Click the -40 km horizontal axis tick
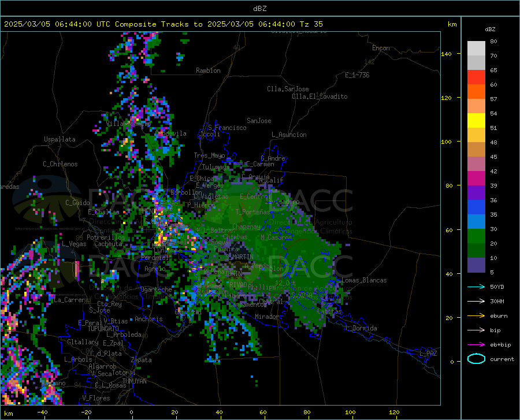Screen dimensions: 520x420 [42, 412]
